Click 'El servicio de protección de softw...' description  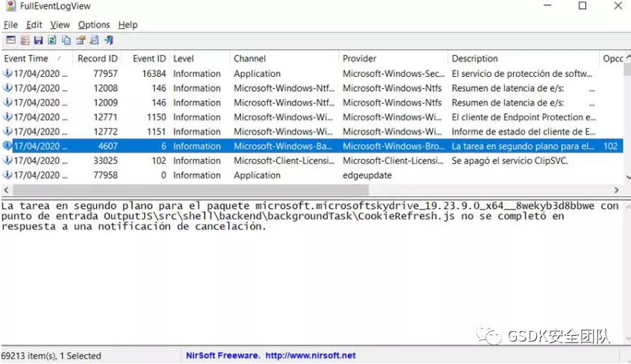pyautogui.click(x=521, y=74)
